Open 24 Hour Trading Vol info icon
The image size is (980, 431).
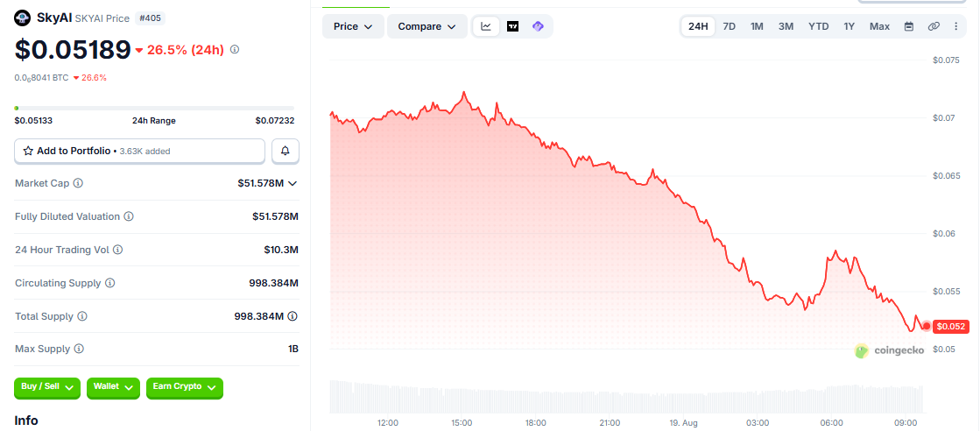click(x=117, y=250)
